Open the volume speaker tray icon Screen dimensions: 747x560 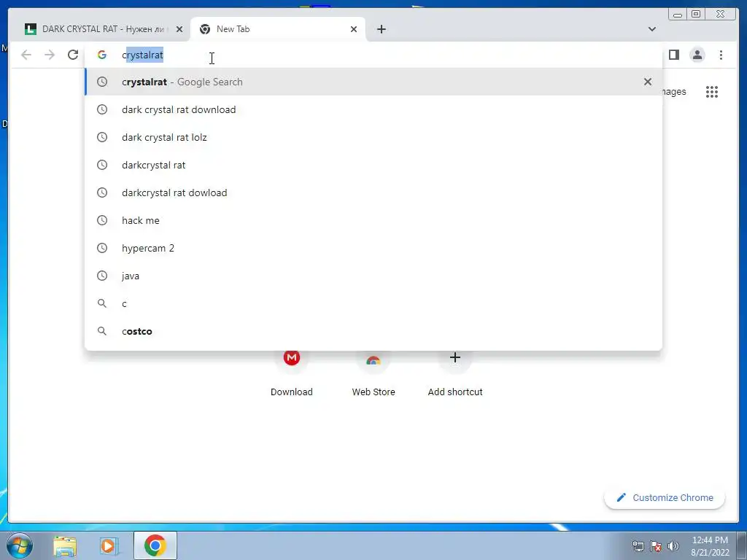[x=673, y=546]
